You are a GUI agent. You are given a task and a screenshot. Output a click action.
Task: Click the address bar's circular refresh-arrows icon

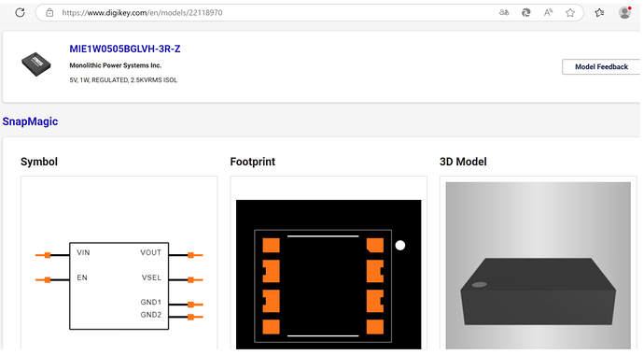click(525, 13)
